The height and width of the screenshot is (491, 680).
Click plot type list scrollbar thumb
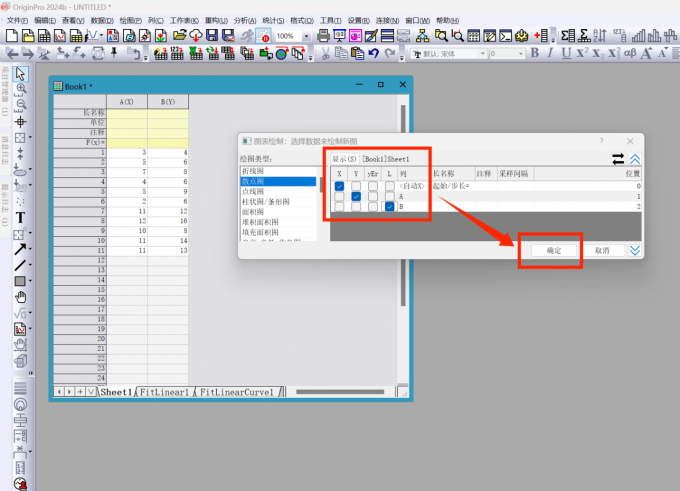[321, 184]
